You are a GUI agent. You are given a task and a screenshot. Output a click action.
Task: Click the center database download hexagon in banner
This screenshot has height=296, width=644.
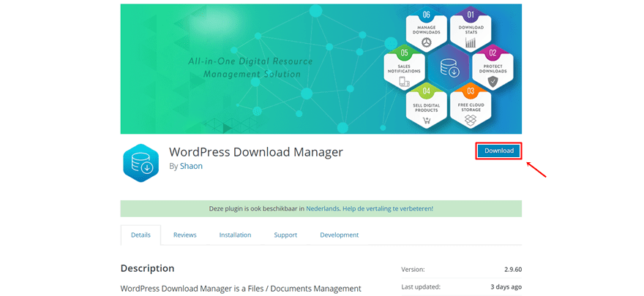(449, 68)
